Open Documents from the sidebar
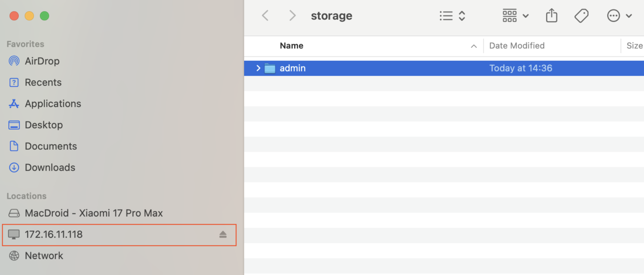 point(51,146)
